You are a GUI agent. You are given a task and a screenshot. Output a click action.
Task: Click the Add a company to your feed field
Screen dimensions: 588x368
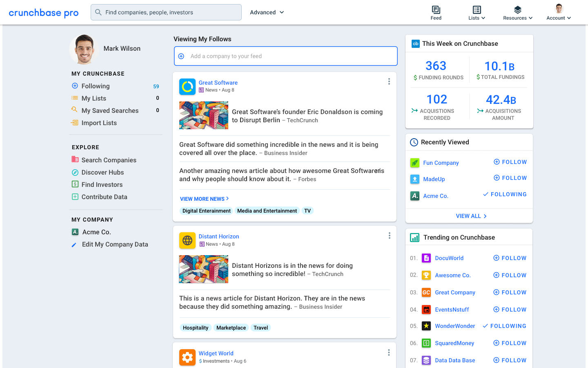[x=285, y=56]
